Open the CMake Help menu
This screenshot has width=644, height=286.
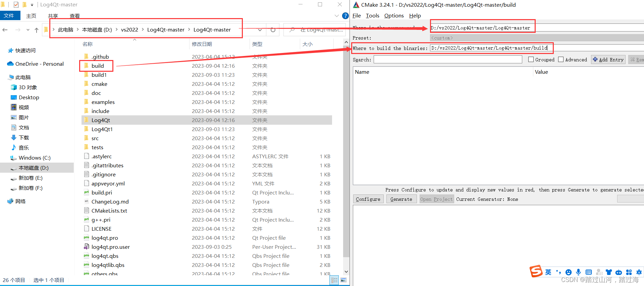pyautogui.click(x=415, y=15)
